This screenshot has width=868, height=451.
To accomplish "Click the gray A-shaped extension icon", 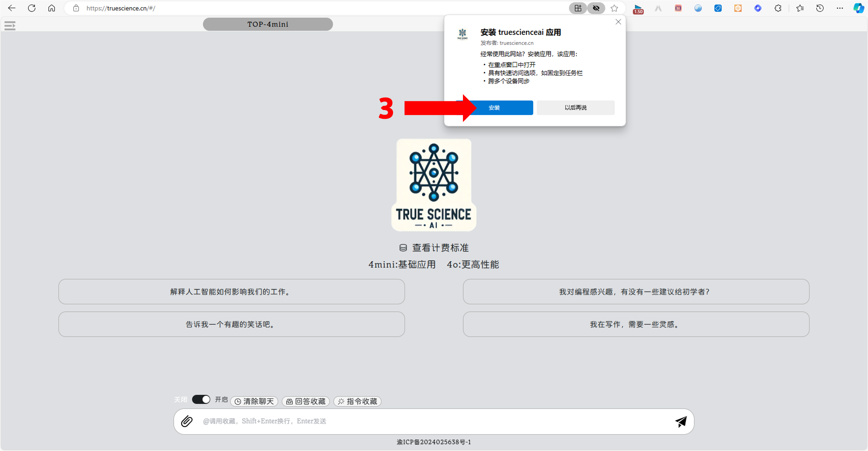I will tap(658, 8).
